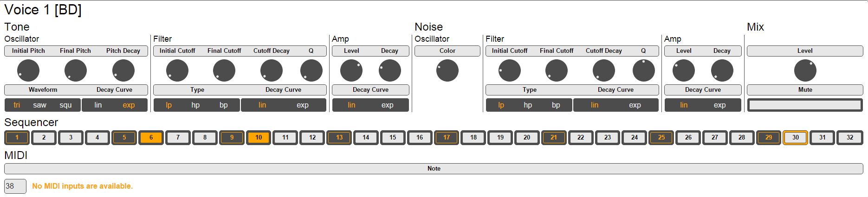This screenshot has height=197, width=868.
Task: Click the Mix Level knob
Action: click(805, 70)
